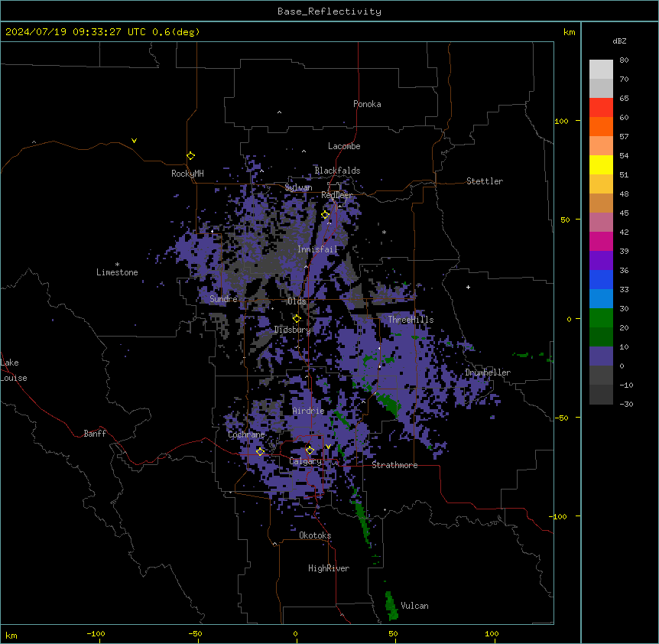Click the green echo cell beside Vulcan
Viewport: 659px width, 644px height.
[391, 605]
